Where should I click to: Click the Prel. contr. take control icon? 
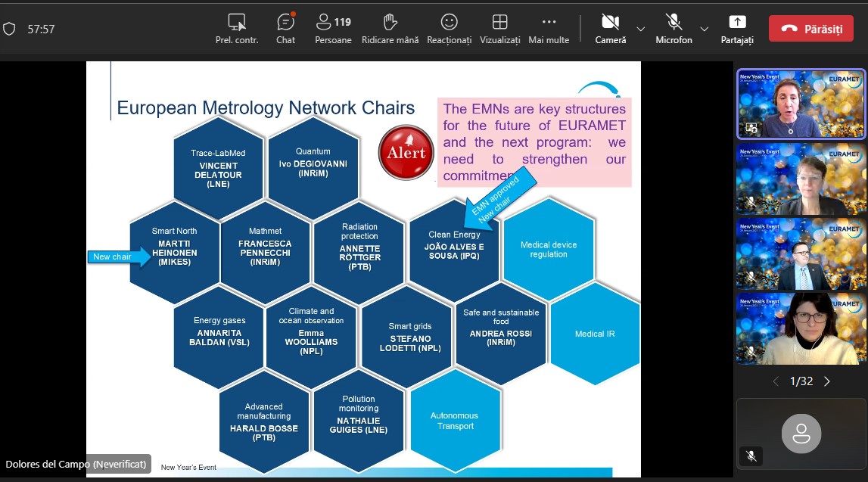coord(237,28)
